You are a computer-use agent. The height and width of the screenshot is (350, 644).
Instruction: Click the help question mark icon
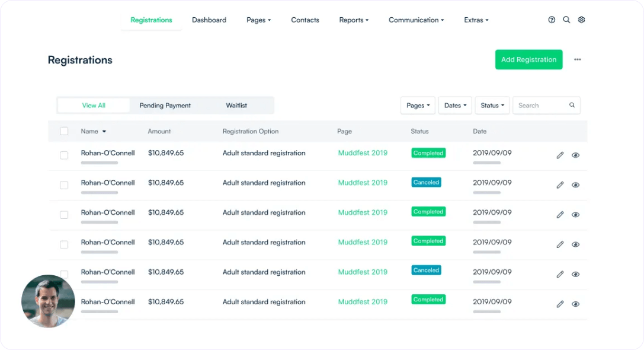(552, 20)
